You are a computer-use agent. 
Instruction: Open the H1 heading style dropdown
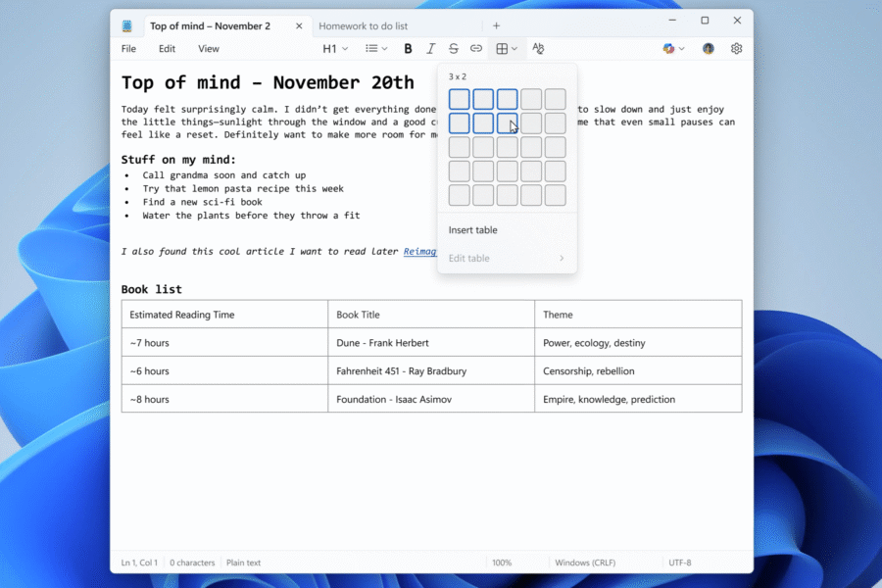(333, 47)
